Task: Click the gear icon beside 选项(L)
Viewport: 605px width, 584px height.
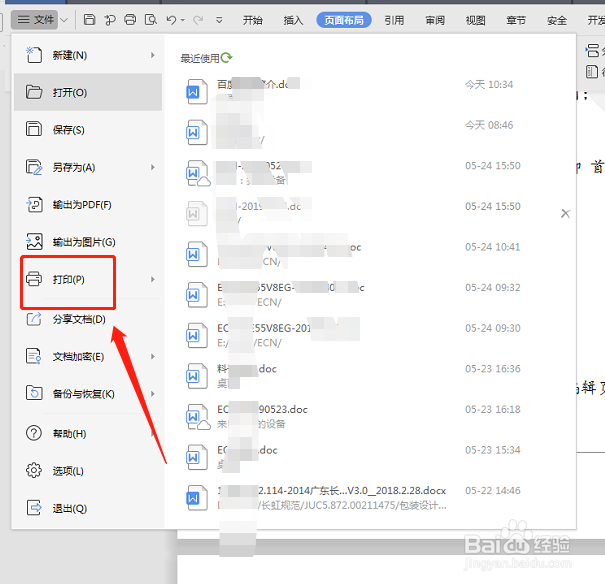Action: pos(34,471)
